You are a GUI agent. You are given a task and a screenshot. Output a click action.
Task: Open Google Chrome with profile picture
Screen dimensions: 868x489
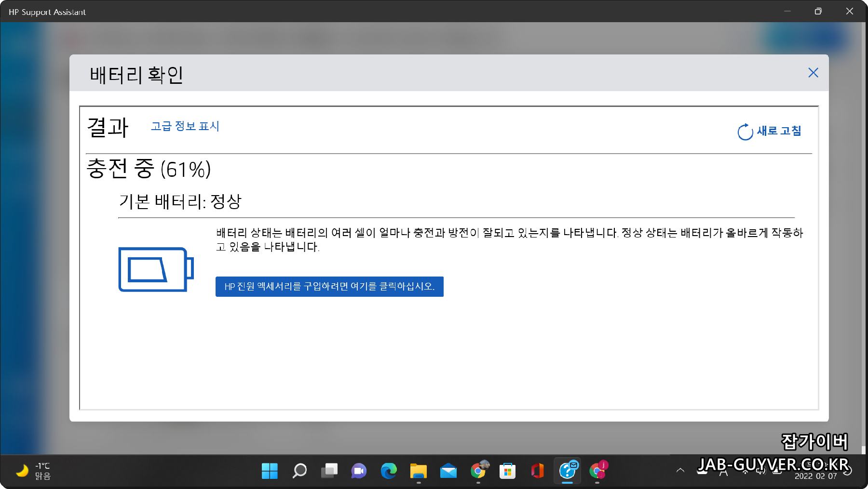[478, 471]
